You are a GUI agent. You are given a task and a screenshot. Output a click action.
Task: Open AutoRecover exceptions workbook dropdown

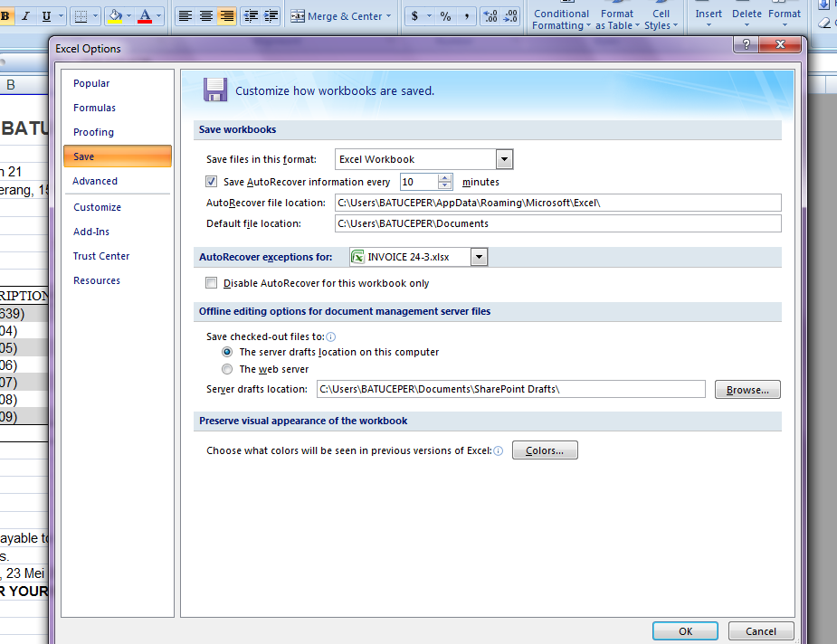tap(479, 257)
